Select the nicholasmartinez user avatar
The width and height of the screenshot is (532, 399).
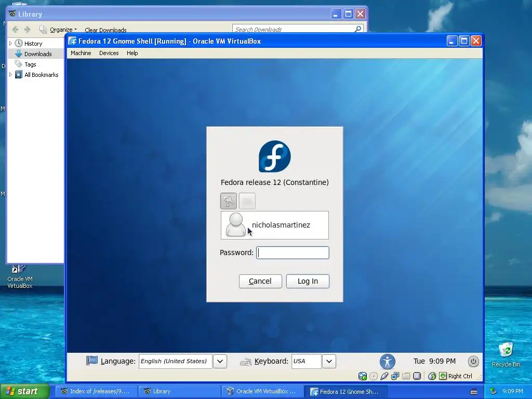(235, 224)
